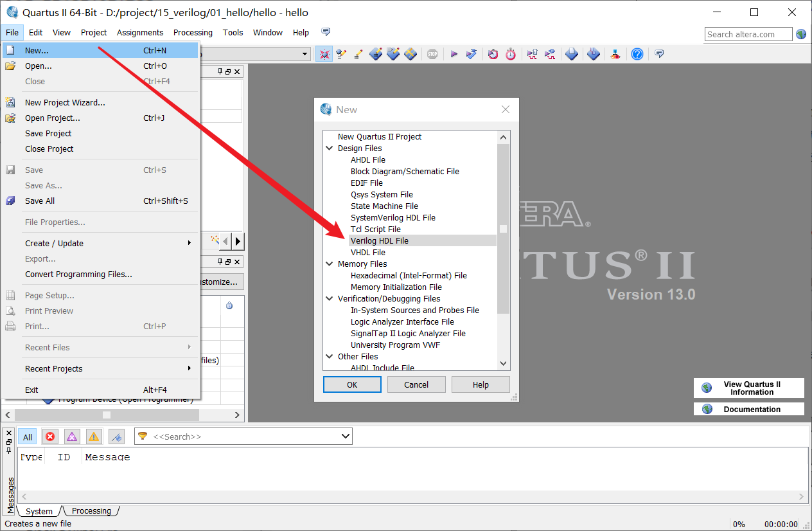Collapse the Memory Files group

pos(330,264)
